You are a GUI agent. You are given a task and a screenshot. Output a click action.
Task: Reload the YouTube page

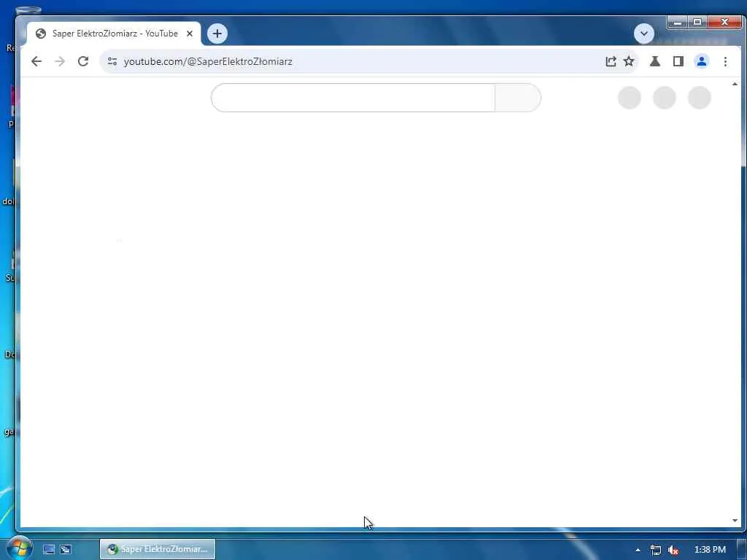point(83,61)
